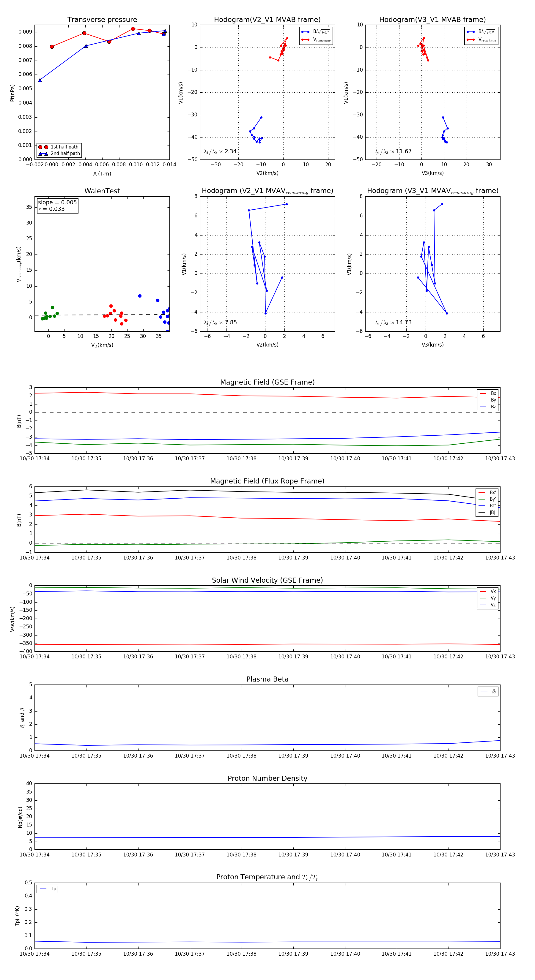Click the 'Hodogram (V2_V1 MVAV remaining frame)' title
Image resolution: width=535 pixels, height=980 pixels.
[x=267, y=191]
